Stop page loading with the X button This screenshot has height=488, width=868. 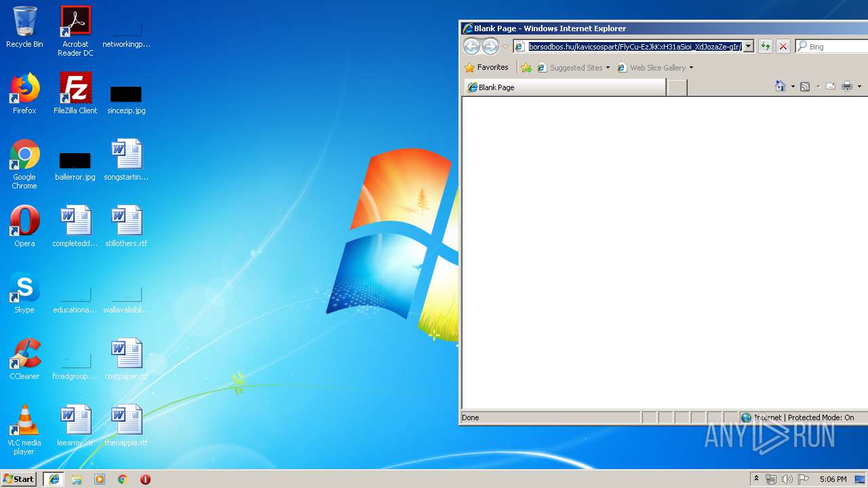coord(783,46)
